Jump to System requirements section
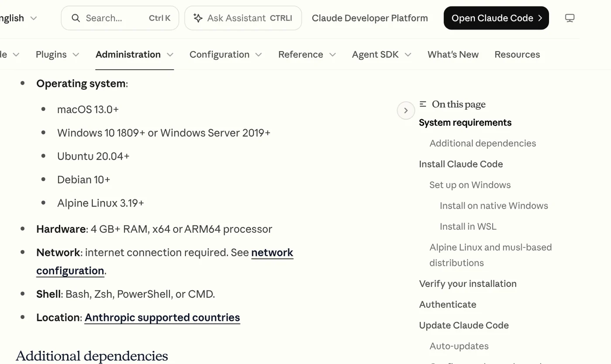 465,123
